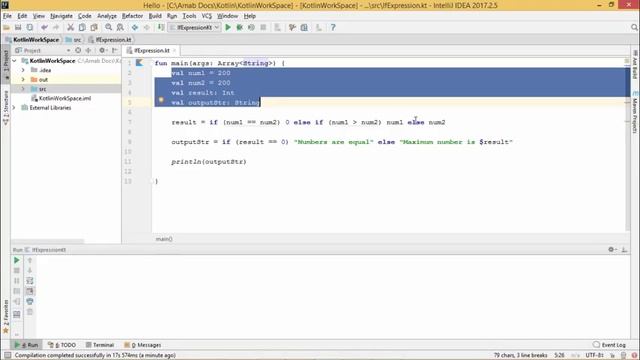Click Scroll from Source icon in Project panel
The width and height of the screenshot is (640, 360).
pos(78,50)
